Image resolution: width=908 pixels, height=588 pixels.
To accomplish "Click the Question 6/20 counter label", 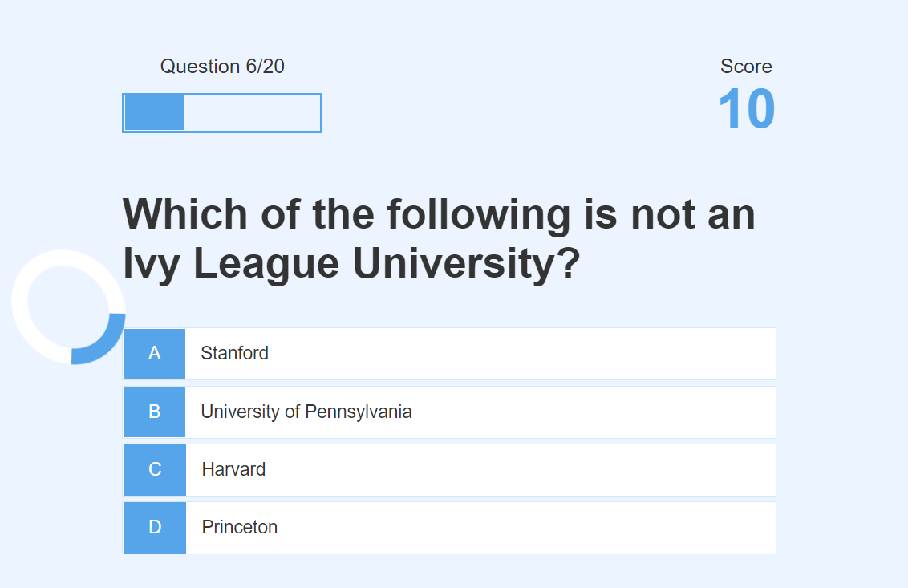I will [x=222, y=67].
